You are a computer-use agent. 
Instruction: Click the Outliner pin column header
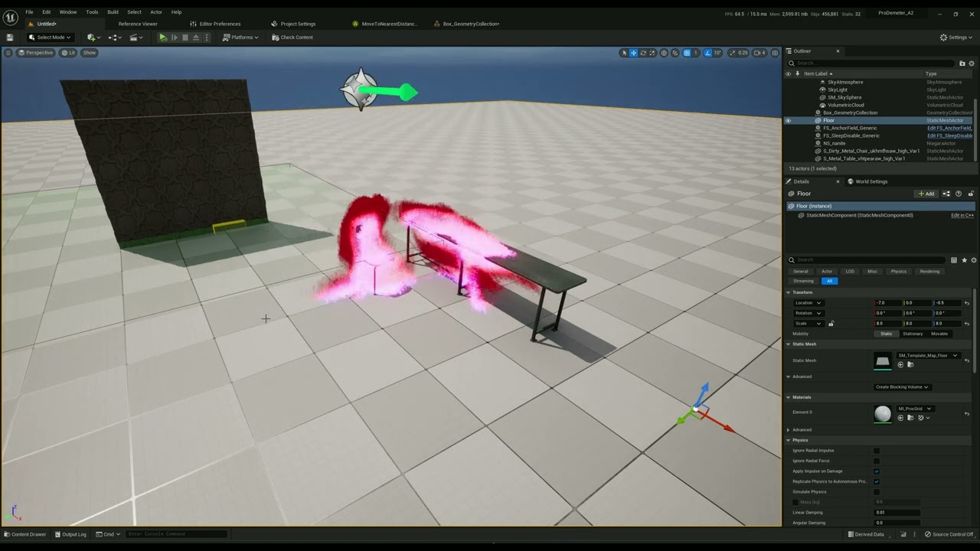(797, 73)
